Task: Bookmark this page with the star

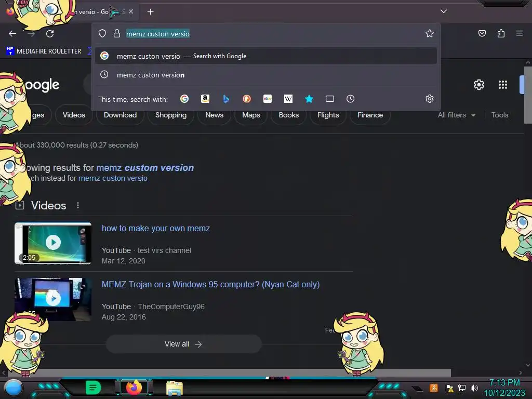Action: [x=430, y=33]
